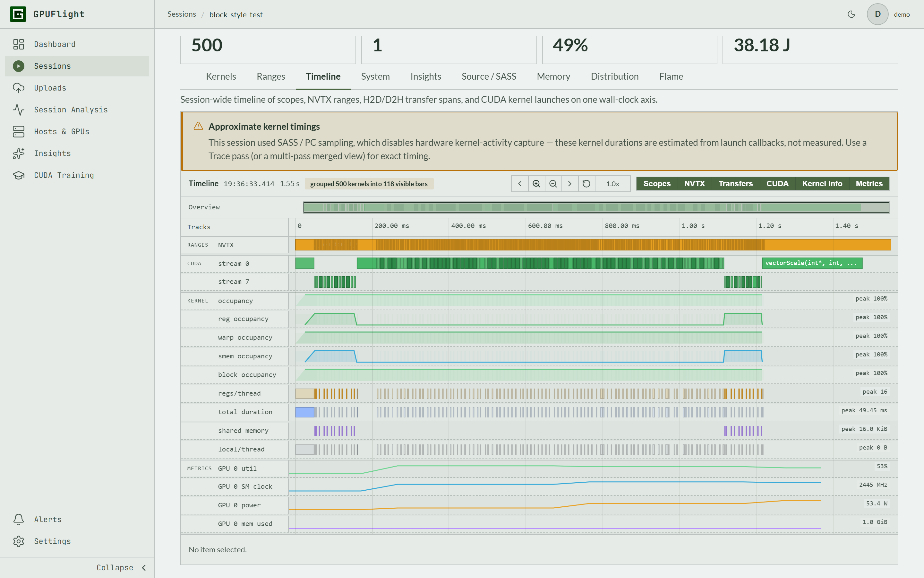Click the first stream 7 kernel cluster
The height and width of the screenshot is (578, 924).
(335, 282)
